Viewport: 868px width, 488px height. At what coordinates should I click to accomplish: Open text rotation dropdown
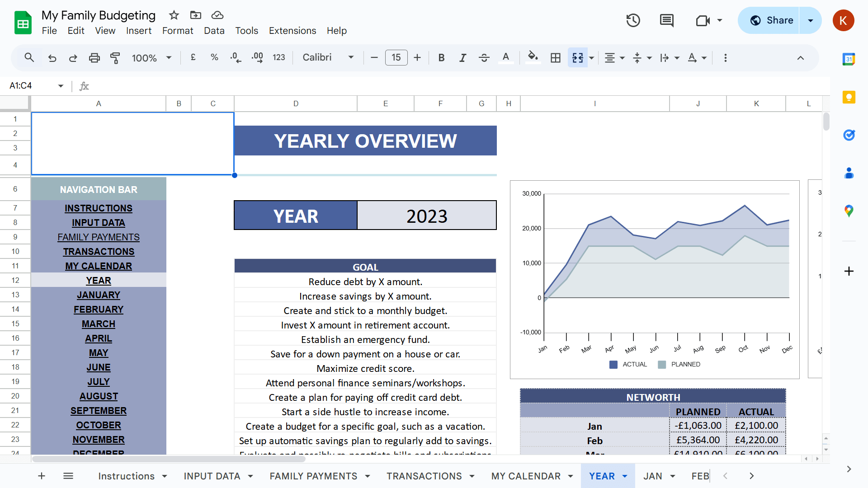pyautogui.click(x=697, y=57)
